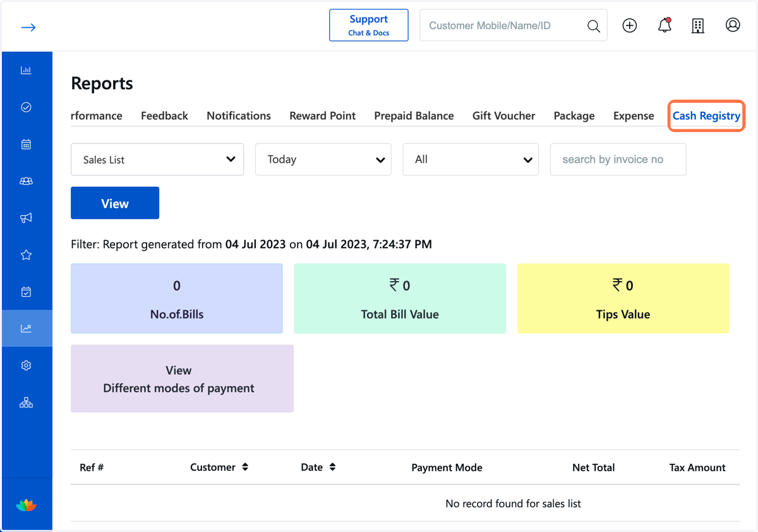This screenshot has height=532, width=758.
Task: Switch to the Cash Registry tab
Action: click(706, 116)
